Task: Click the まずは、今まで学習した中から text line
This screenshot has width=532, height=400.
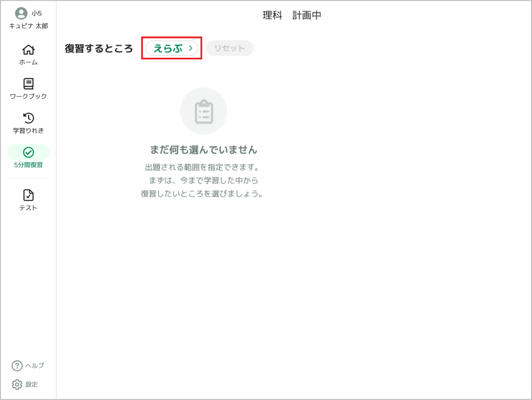Action: (204, 180)
